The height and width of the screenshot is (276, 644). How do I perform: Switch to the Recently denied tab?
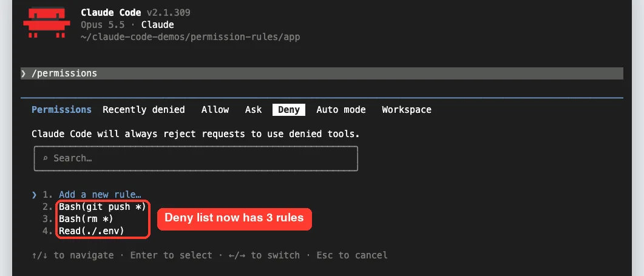[x=144, y=110]
